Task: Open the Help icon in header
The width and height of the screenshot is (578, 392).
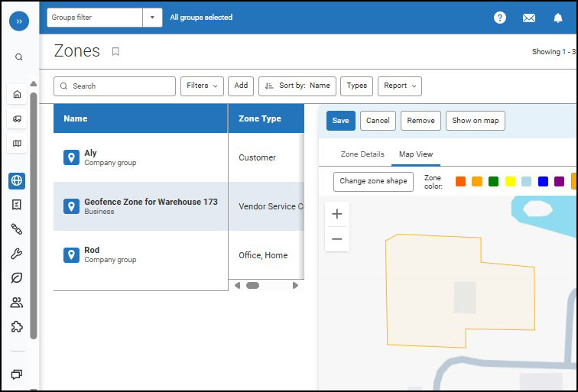Action: 500,18
